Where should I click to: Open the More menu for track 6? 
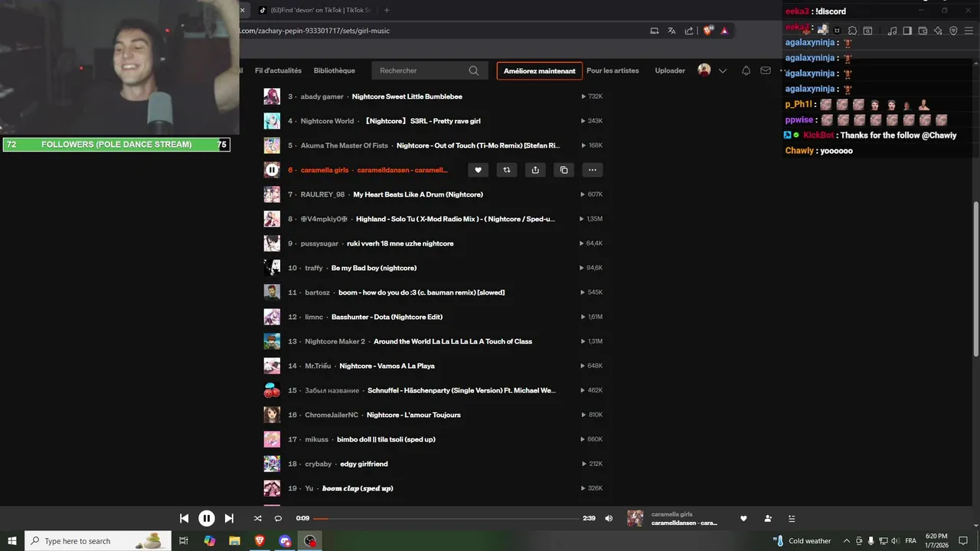tap(593, 170)
